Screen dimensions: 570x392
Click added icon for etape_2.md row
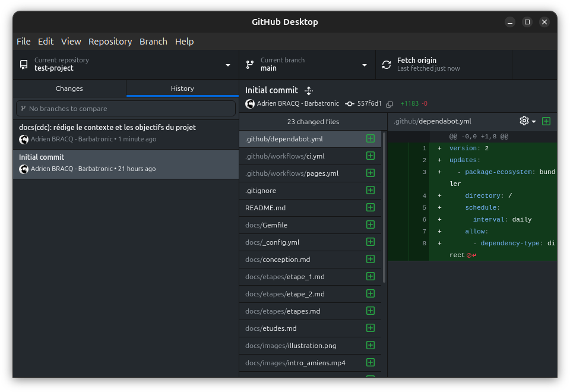point(370,293)
